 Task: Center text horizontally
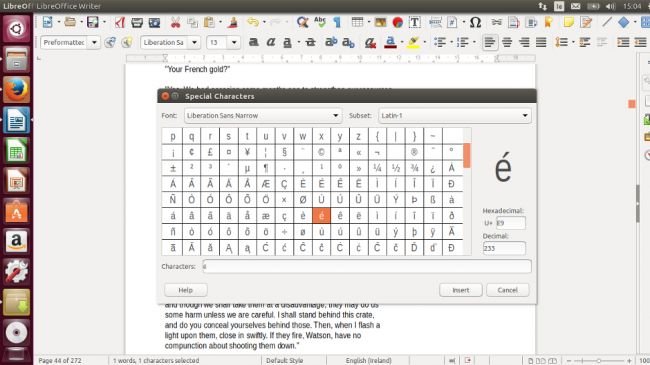click(x=507, y=42)
